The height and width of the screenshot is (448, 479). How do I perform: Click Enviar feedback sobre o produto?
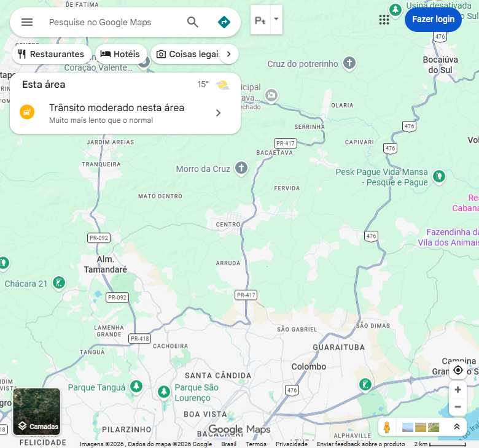360,444
